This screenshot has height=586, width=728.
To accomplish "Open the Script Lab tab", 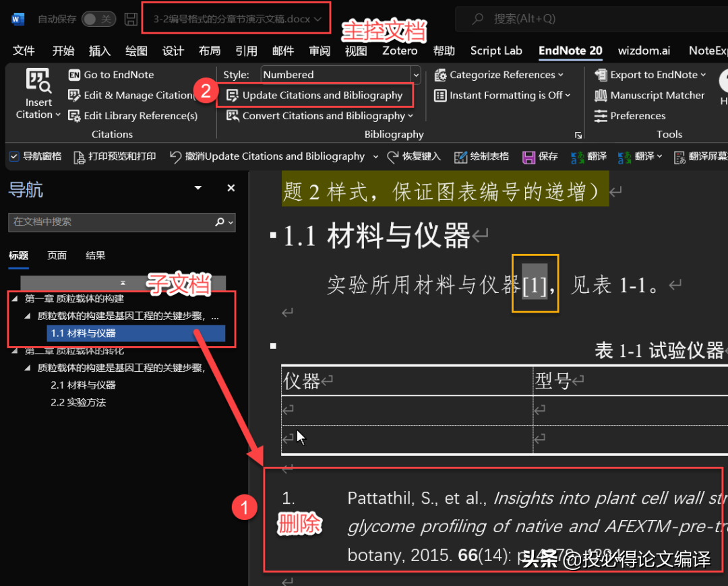I will (x=496, y=51).
